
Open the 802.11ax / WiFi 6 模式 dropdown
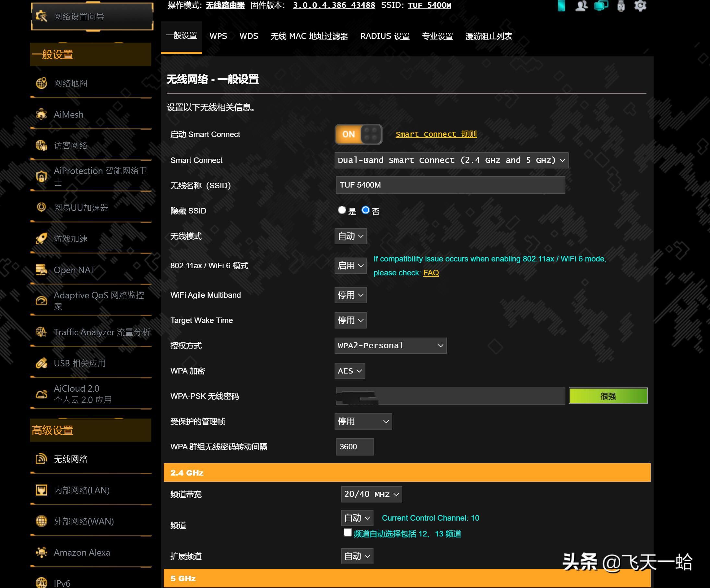[x=350, y=266]
